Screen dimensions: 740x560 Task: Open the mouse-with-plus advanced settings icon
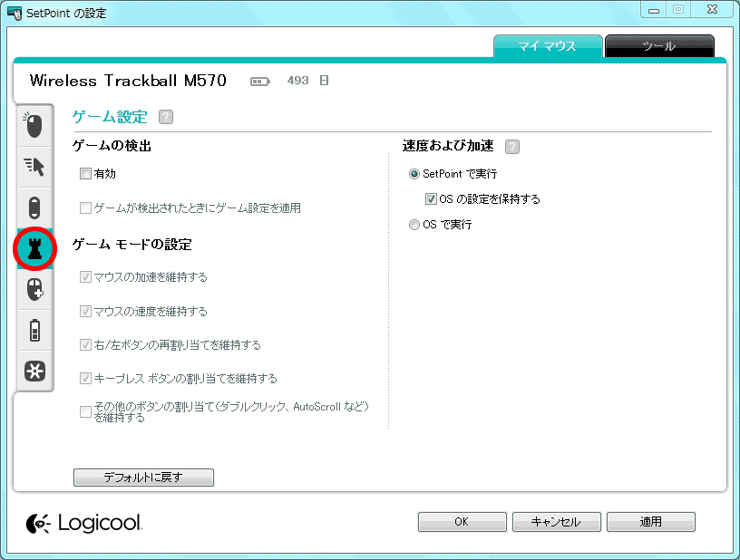click(34, 289)
